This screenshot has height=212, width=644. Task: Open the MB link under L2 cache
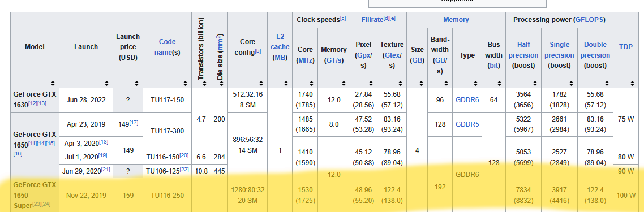point(280,58)
